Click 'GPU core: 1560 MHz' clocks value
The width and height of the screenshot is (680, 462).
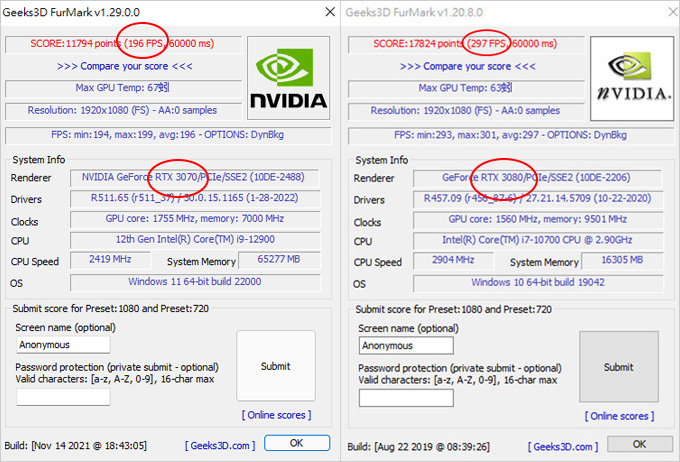pos(537,220)
